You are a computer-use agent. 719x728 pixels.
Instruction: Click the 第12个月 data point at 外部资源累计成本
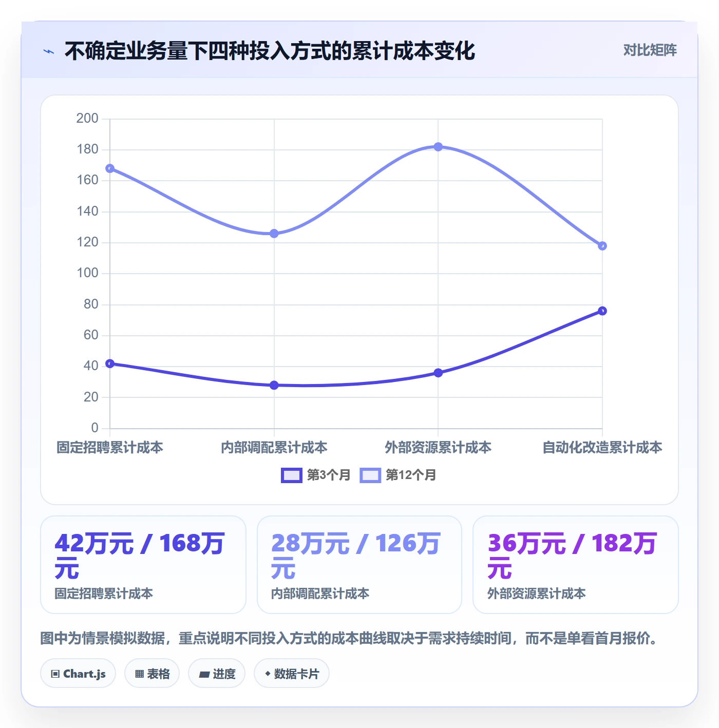pos(438,147)
